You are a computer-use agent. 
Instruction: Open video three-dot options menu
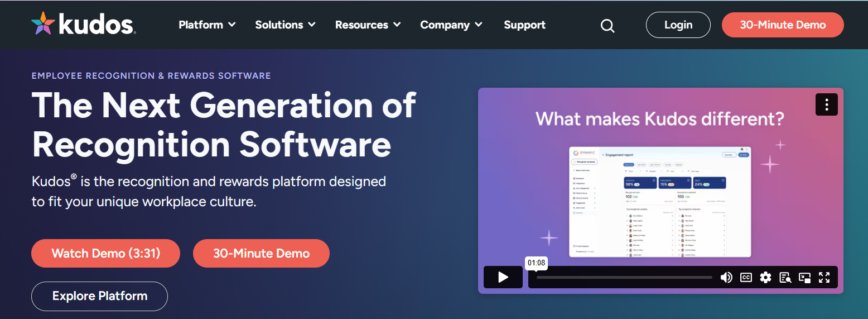click(x=827, y=104)
